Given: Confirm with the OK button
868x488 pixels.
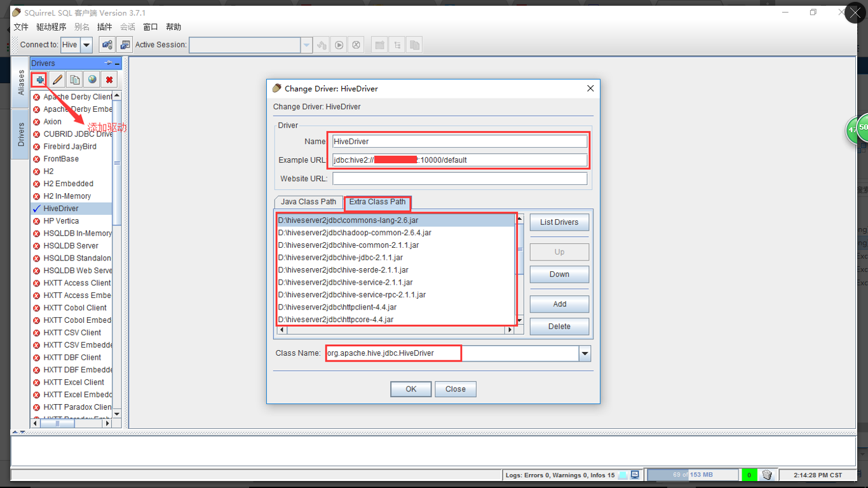Looking at the screenshot, I should pyautogui.click(x=411, y=389).
